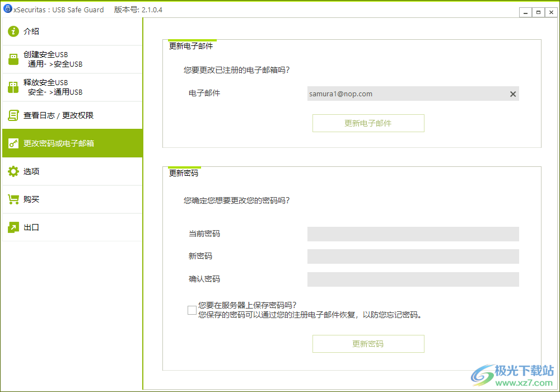Click the 新密码 input field
The width and height of the screenshot is (560, 392).
pyautogui.click(x=413, y=256)
